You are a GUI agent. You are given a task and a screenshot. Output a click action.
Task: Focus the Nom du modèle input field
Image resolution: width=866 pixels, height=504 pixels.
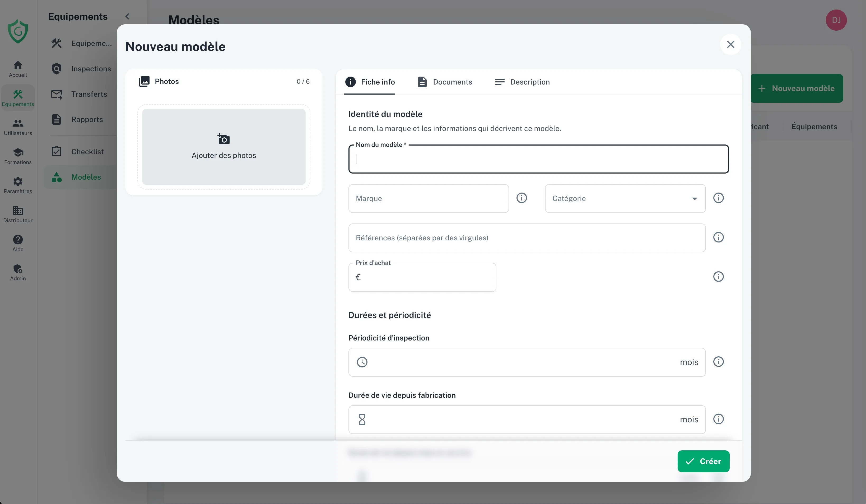(x=538, y=159)
